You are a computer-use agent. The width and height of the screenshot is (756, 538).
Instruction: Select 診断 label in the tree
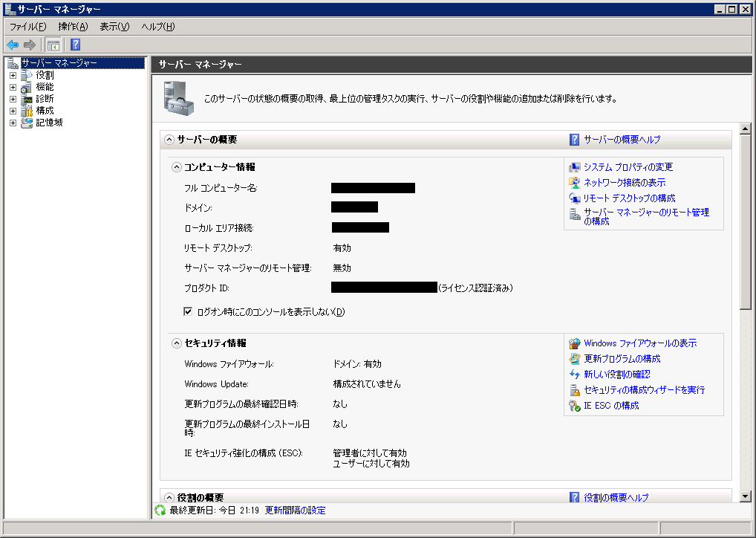[x=45, y=98]
